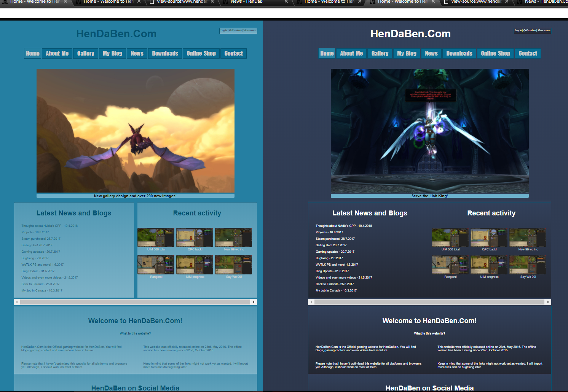This screenshot has width=568, height=392.
Task: Open About Me in the left light-blue window
Action: pos(57,54)
